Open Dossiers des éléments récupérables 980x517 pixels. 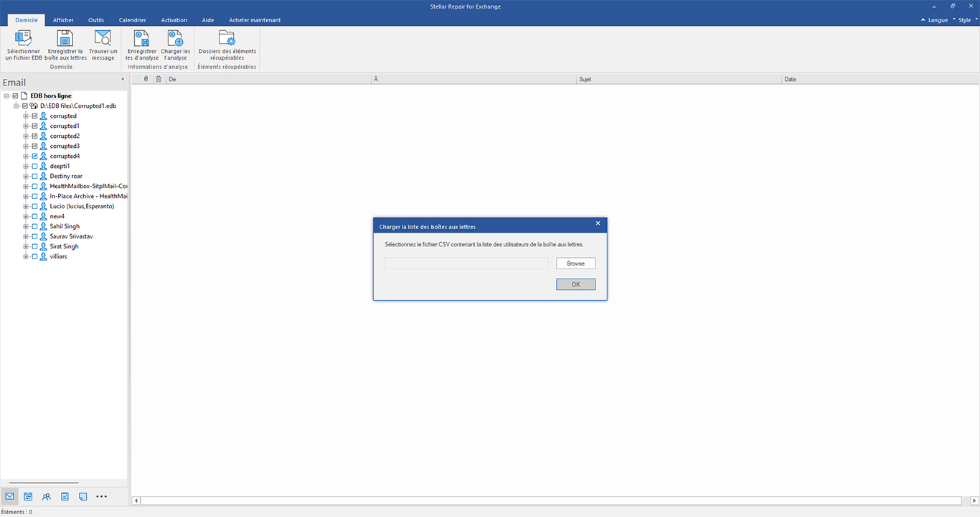[x=227, y=45]
